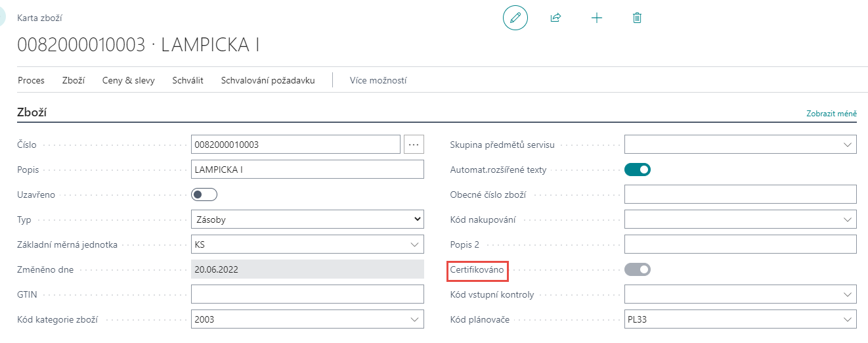Click the Zobrazit méně link
Image resolution: width=868 pixels, height=343 pixels.
tap(831, 114)
